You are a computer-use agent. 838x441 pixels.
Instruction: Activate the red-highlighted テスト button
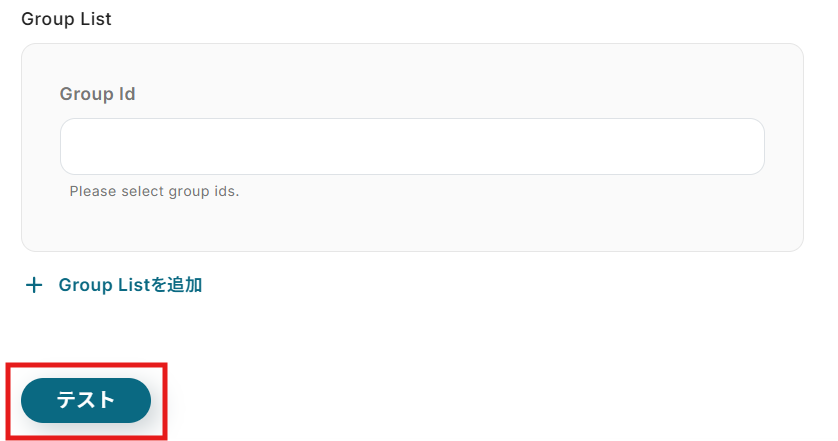(86, 400)
